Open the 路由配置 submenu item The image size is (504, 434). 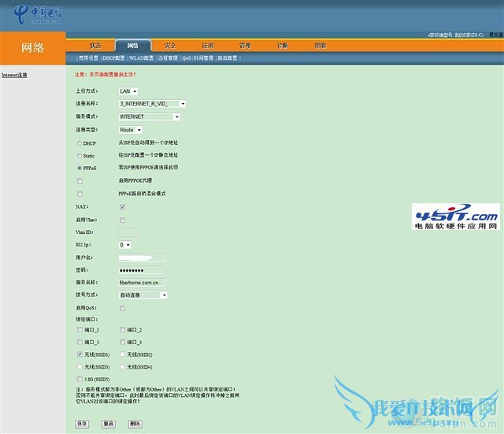click(x=228, y=58)
